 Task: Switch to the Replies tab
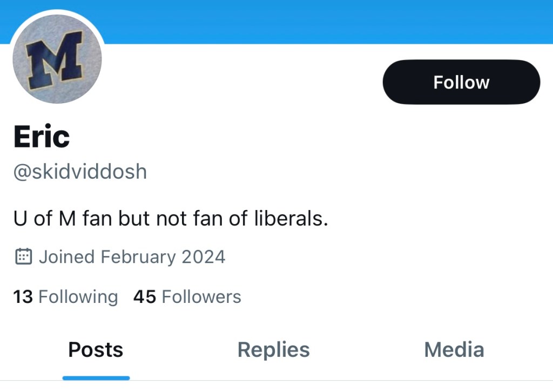click(x=273, y=350)
